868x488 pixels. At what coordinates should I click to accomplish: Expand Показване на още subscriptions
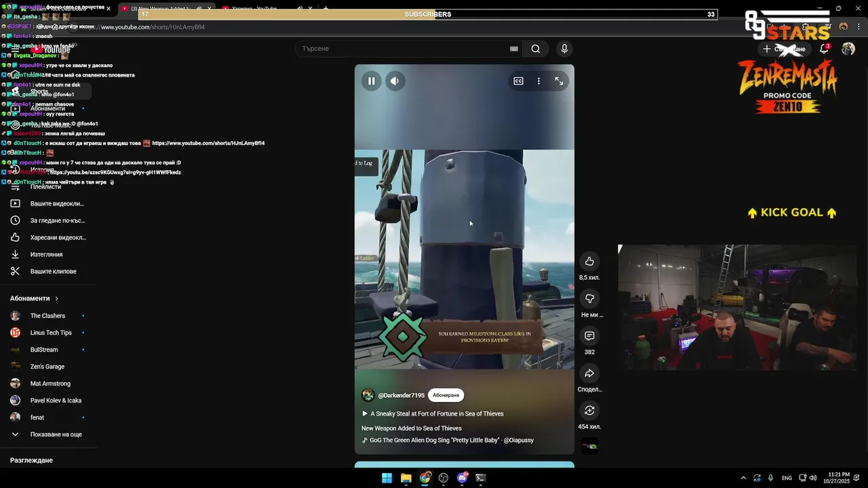click(47, 434)
